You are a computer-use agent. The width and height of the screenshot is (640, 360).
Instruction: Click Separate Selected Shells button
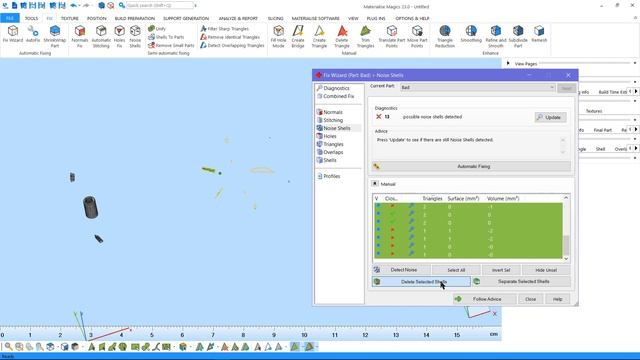pos(521,282)
